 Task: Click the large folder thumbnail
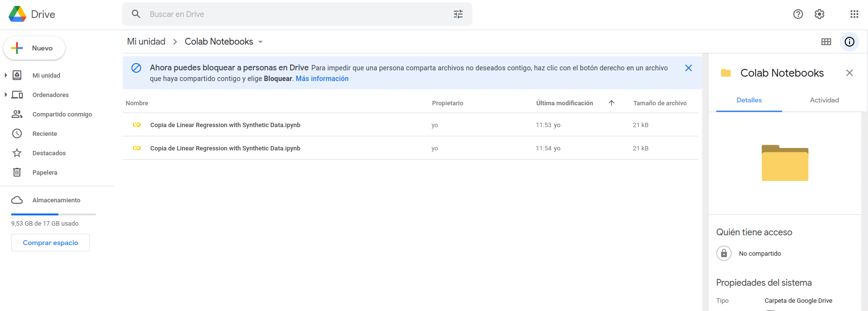785,163
